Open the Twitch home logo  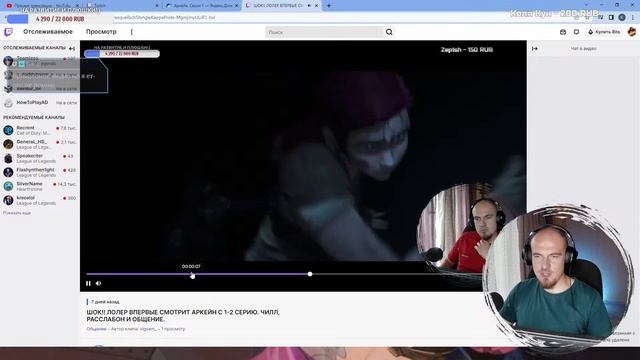(x=8, y=32)
